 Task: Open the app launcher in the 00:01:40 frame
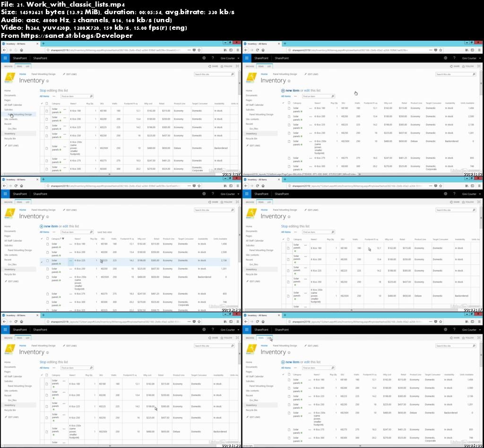[247, 58]
